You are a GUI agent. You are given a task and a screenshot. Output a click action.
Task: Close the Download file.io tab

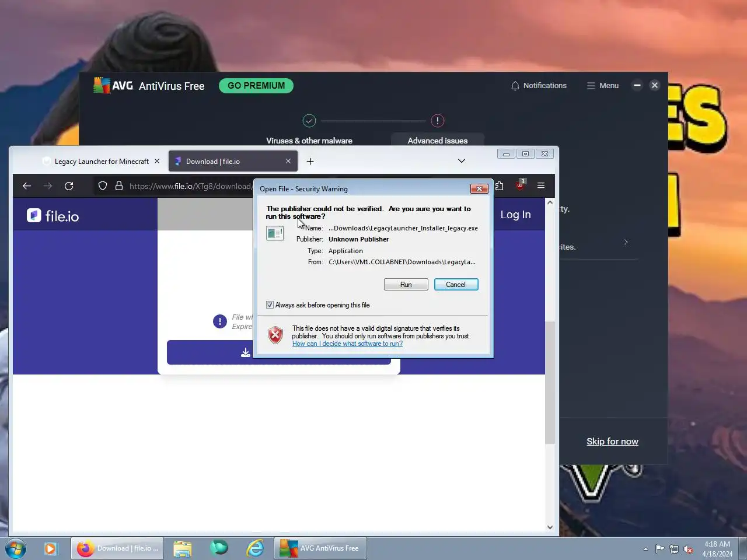click(x=288, y=161)
